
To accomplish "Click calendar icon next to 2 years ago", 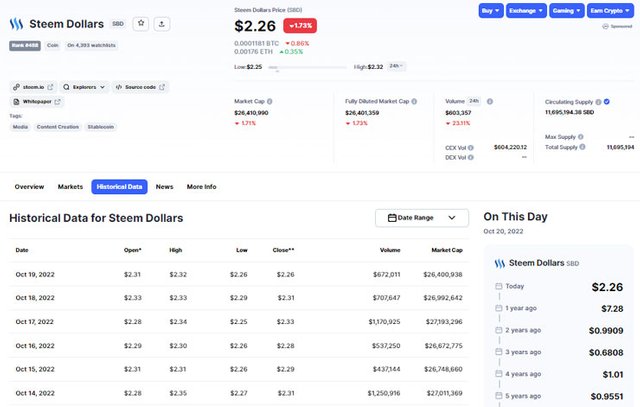I will coord(499,330).
